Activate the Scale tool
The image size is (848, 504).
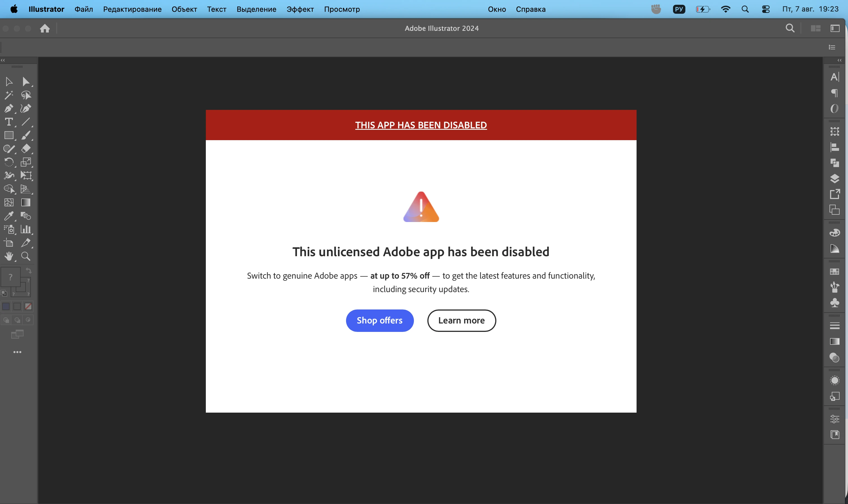pos(26,162)
